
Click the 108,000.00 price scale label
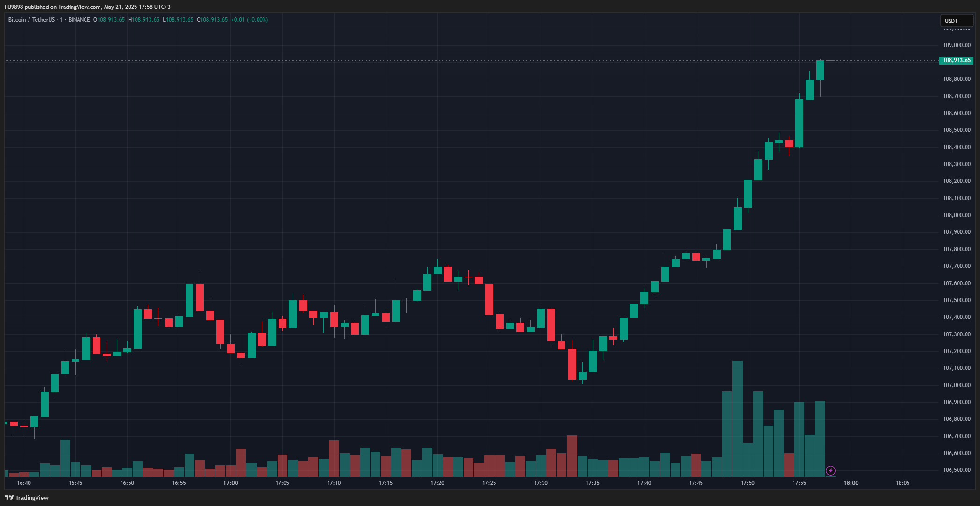point(957,215)
